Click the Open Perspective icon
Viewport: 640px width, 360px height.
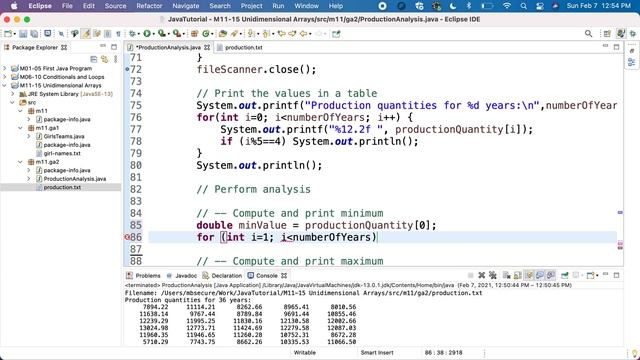point(607,34)
